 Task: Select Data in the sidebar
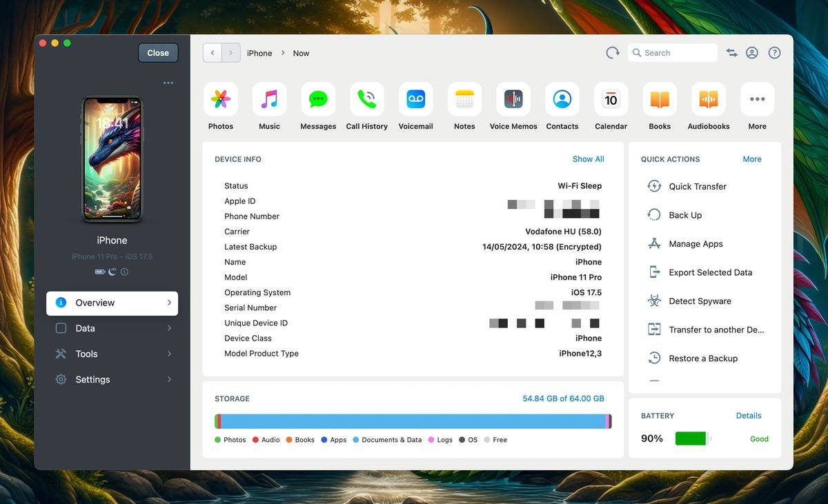coord(112,328)
